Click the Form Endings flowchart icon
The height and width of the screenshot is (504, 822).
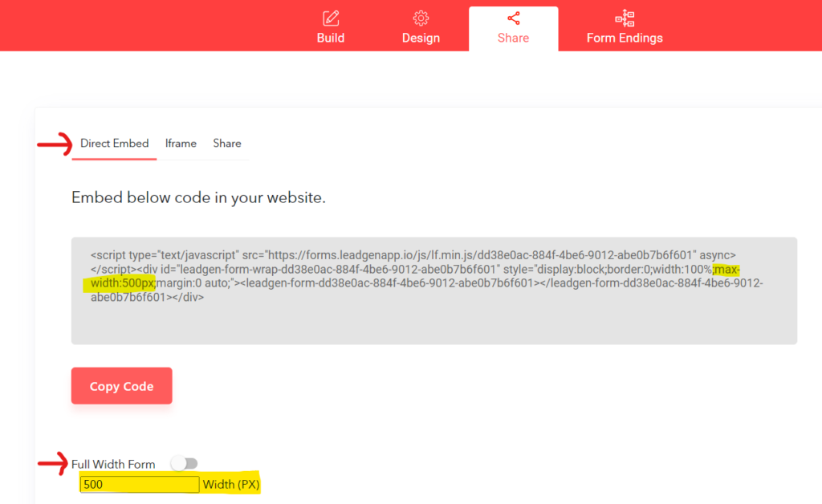[625, 18]
